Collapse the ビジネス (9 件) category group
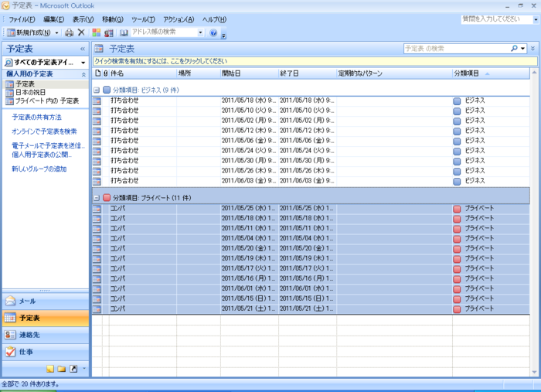Viewport: 541px width, 392px height. pos(97,90)
